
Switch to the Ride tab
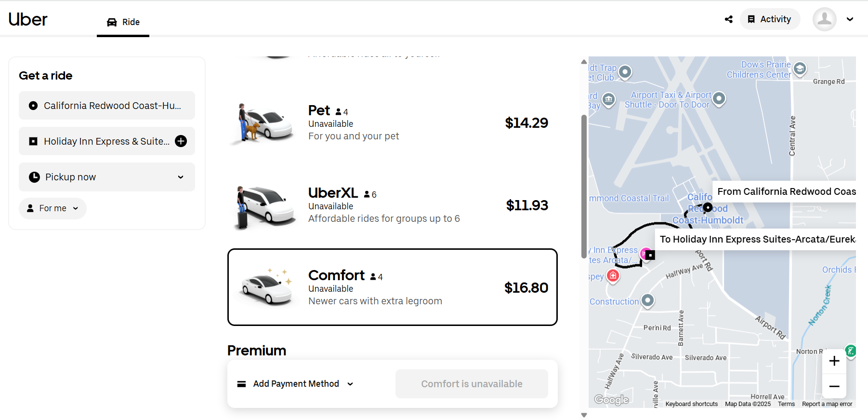(123, 22)
